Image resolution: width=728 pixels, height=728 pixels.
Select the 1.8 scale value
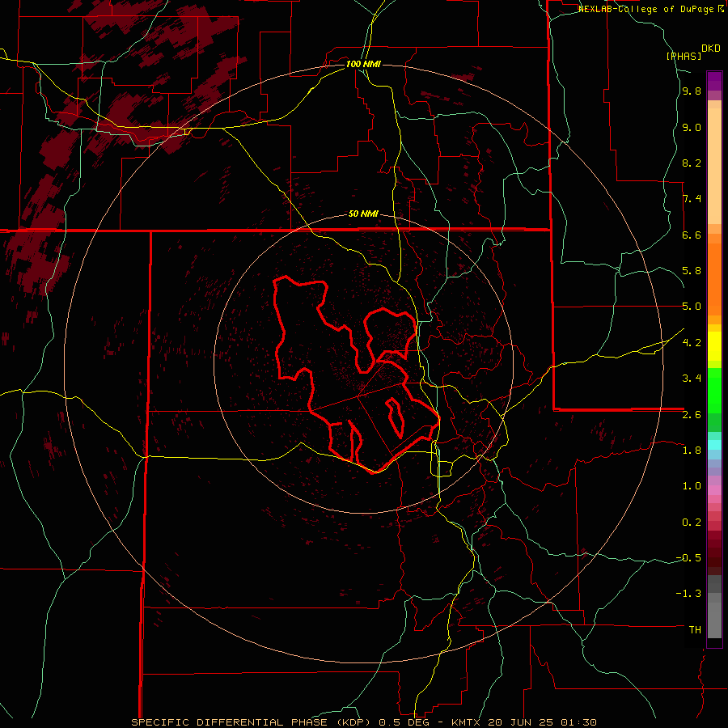[692, 451]
